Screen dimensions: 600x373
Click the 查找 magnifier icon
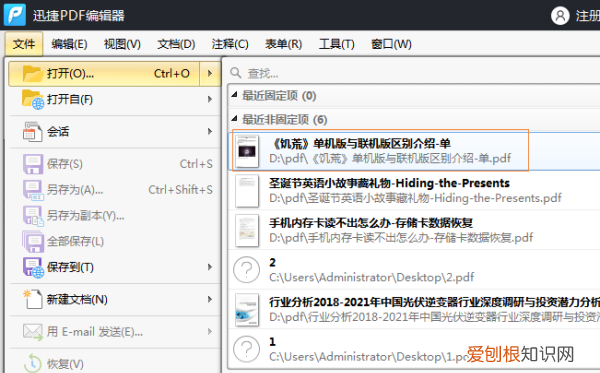(236, 73)
